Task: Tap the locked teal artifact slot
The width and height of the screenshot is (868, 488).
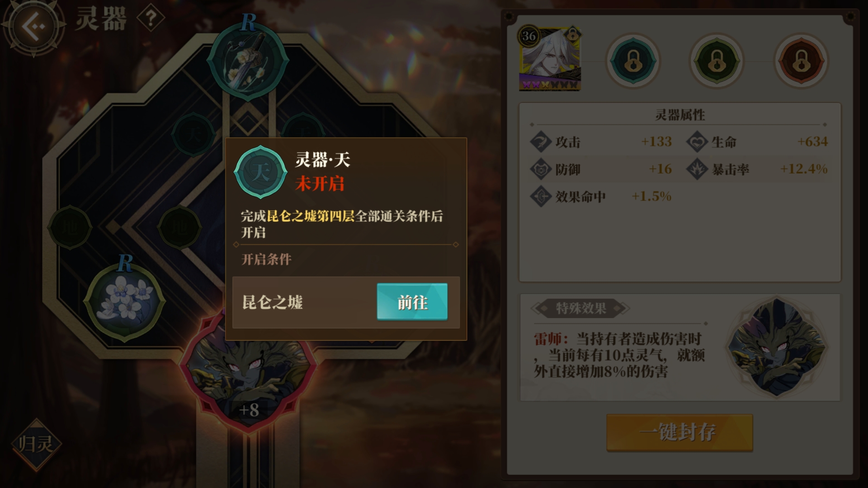Action: coord(633,61)
